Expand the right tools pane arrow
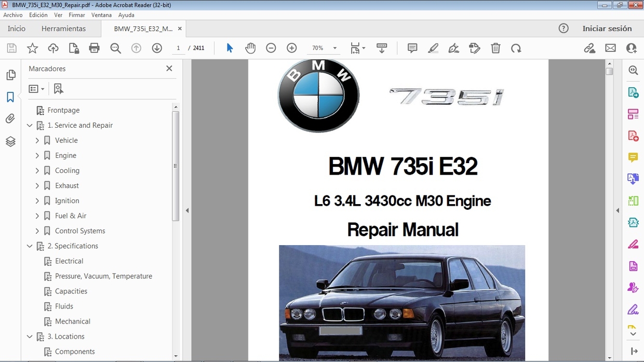 (x=618, y=210)
